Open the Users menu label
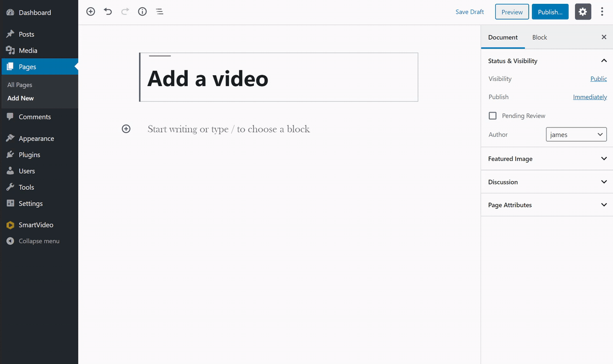 (x=27, y=171)
